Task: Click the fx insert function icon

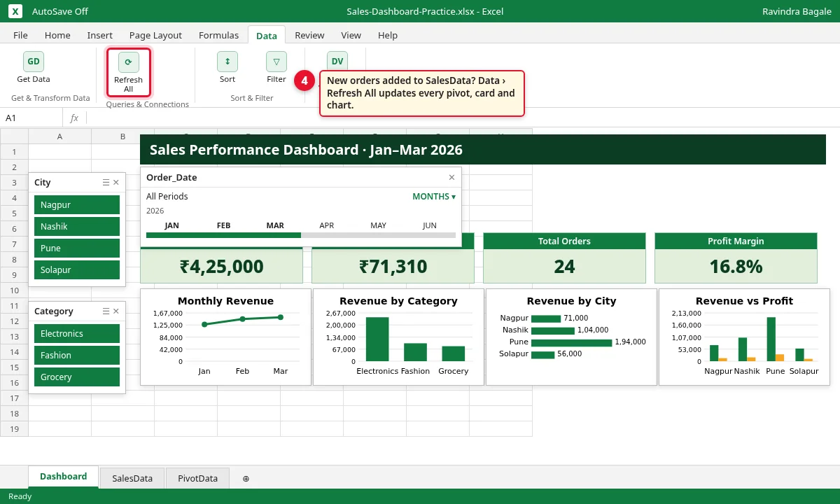Action: click(x=74, y=118)
